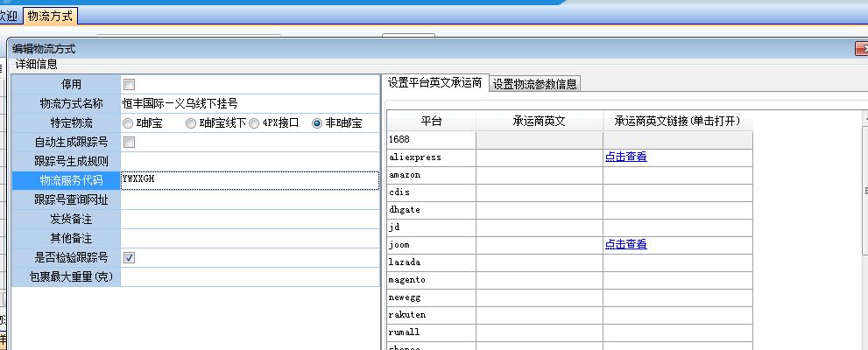868x350 pixels.
Task: Close the 编辑物流方式 dialog
Action: point(861,49)
